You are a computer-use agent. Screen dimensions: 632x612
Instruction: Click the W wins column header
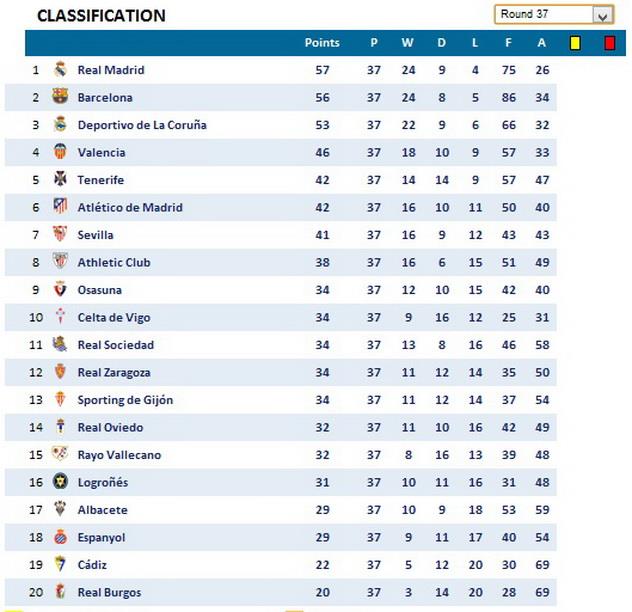click(407, 43)
